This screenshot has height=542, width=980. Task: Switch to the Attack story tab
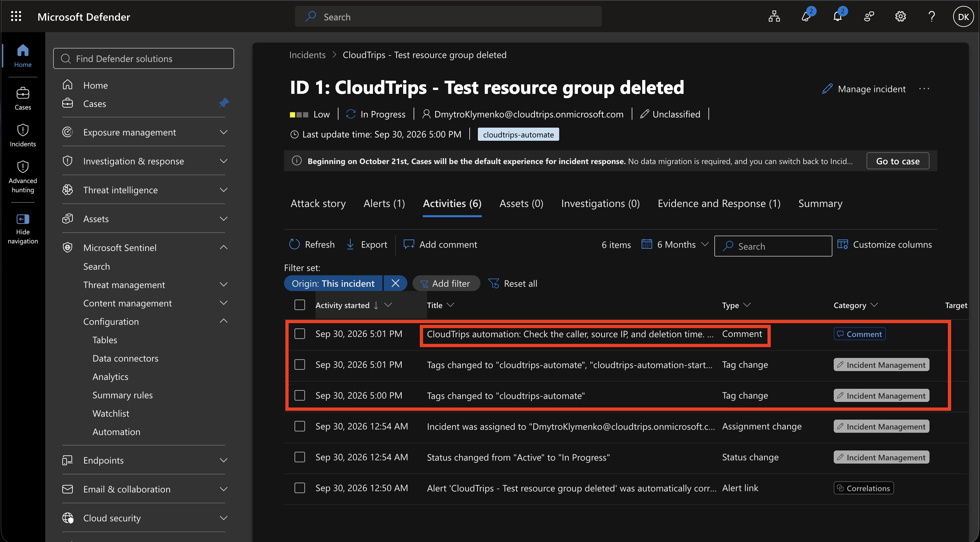(318, 203)
